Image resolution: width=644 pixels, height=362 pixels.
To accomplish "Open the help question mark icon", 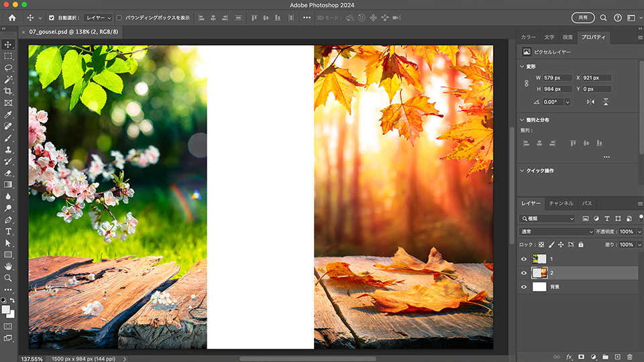I will pos(617,17).
